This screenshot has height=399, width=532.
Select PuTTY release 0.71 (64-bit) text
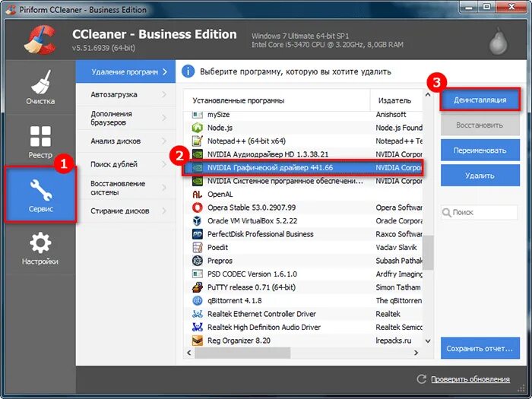click(252, 287)
